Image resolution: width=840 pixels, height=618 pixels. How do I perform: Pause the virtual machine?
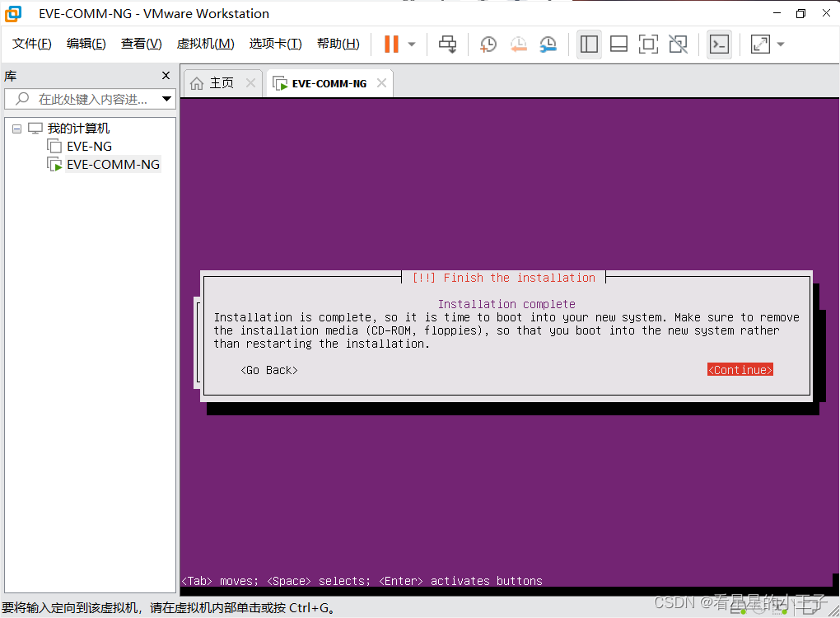tap(391, 44)
